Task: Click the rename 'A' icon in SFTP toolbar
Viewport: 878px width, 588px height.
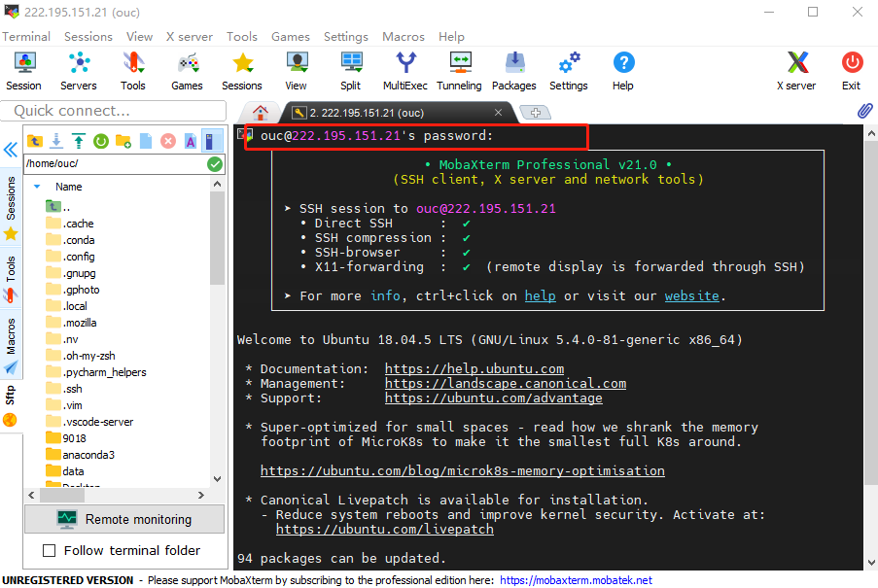Action: pos(191,141)
